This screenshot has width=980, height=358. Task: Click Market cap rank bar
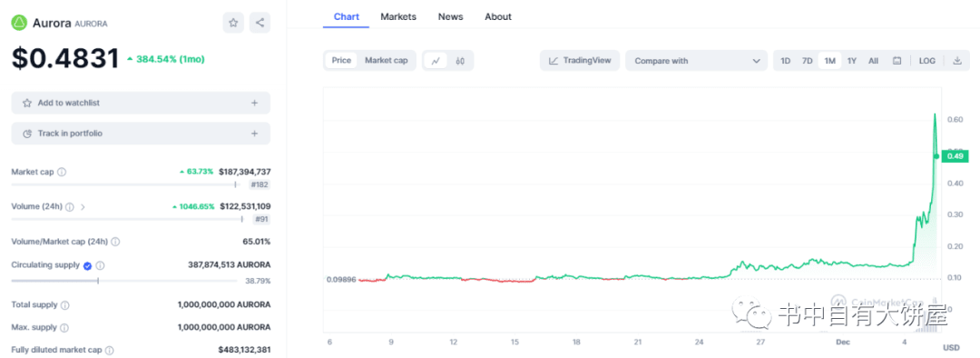tap(125, 184)
